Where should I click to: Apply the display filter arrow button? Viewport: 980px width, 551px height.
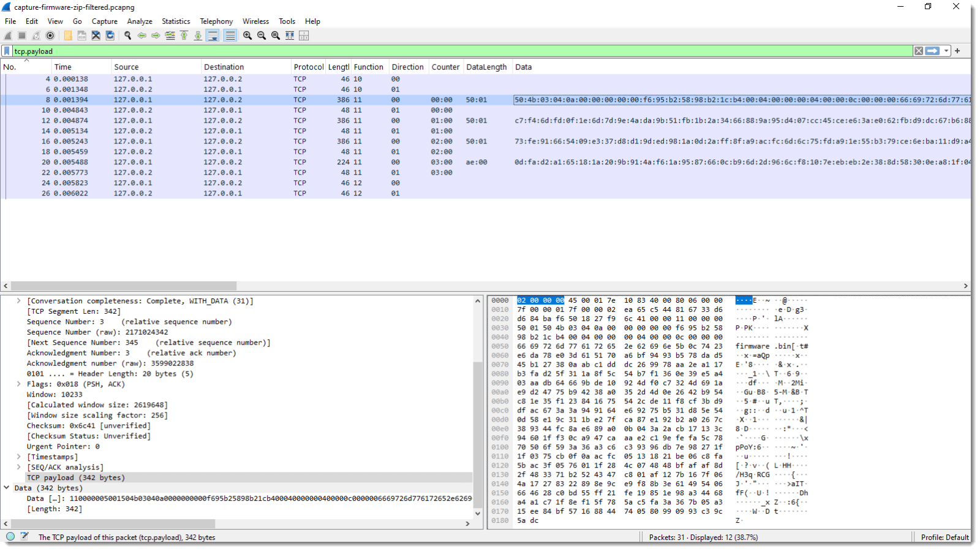pyautogui.click(x=932, y=51)
